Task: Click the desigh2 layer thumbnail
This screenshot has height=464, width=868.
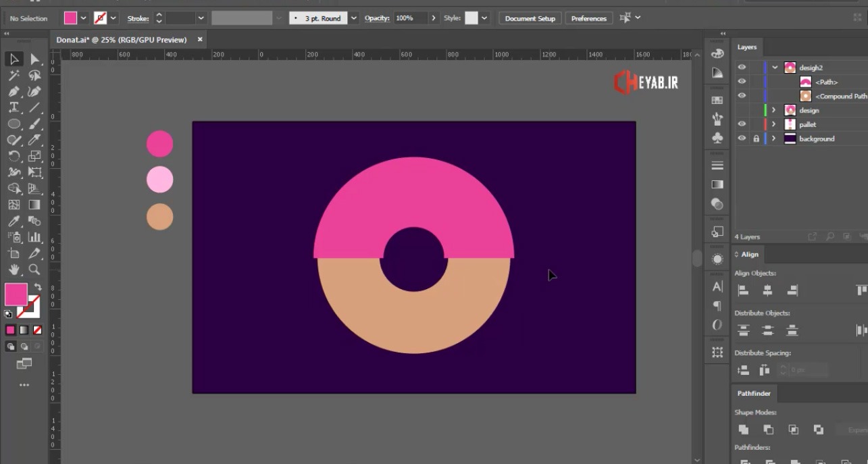Action: [790, 68]
